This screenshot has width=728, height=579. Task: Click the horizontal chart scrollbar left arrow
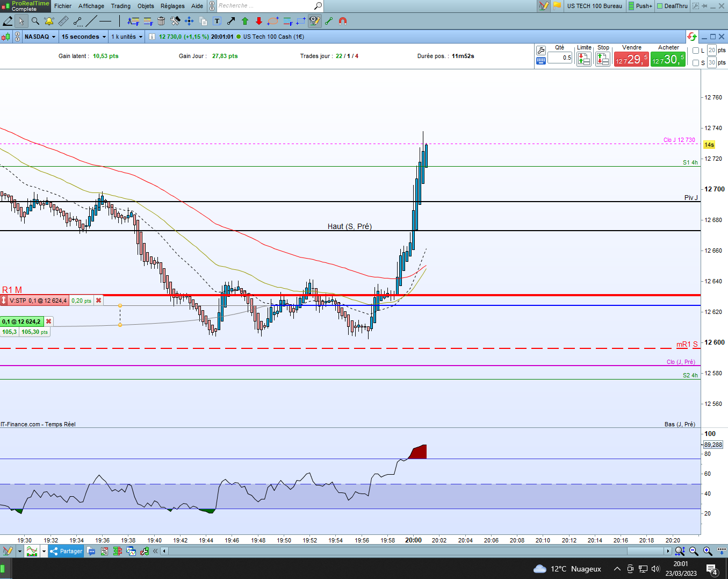(164, 551)
